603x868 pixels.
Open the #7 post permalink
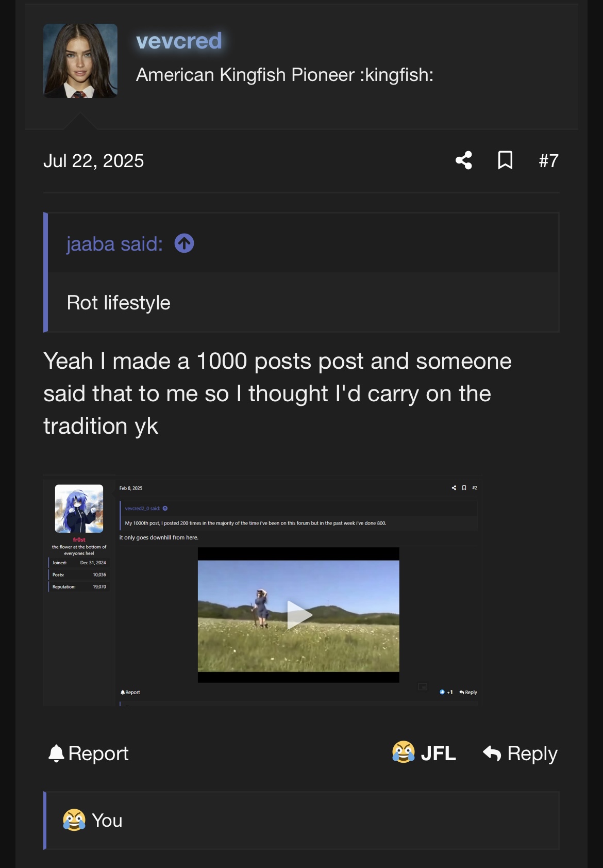(548, 161)
